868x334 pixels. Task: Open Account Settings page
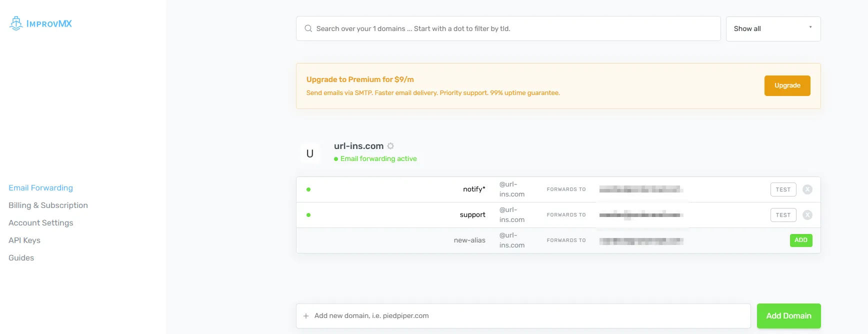[x=40, y=223]
